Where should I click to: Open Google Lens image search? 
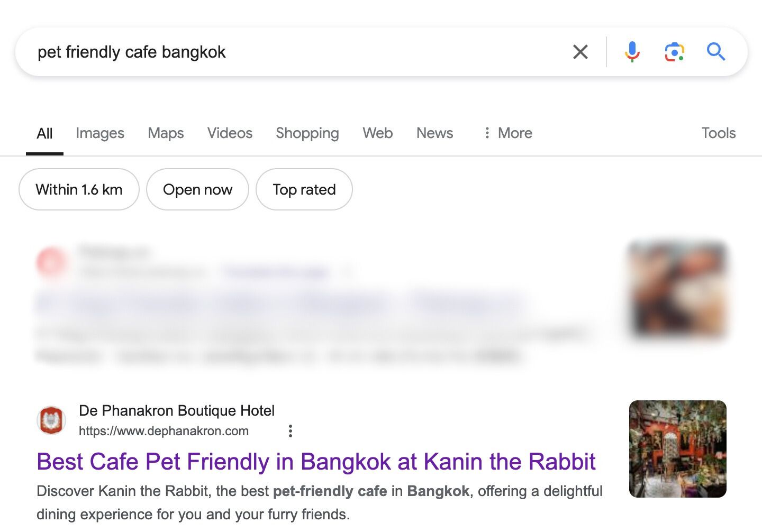[673, 51]
